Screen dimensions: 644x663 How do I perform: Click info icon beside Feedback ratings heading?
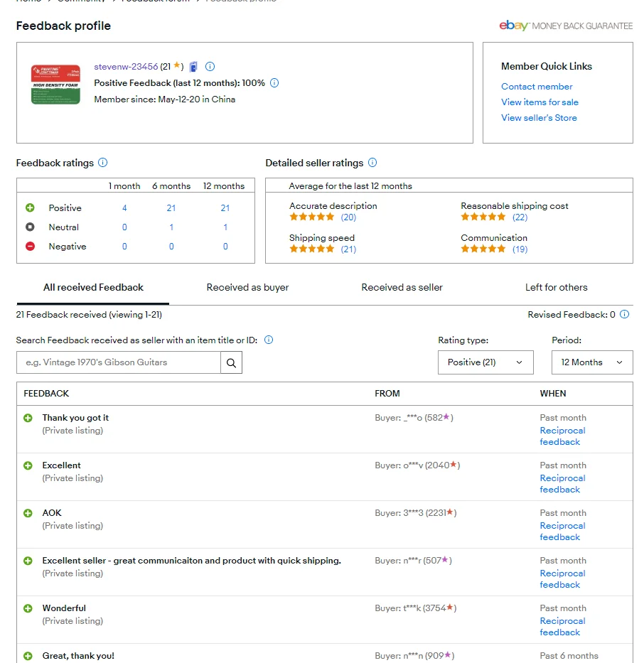103,163
